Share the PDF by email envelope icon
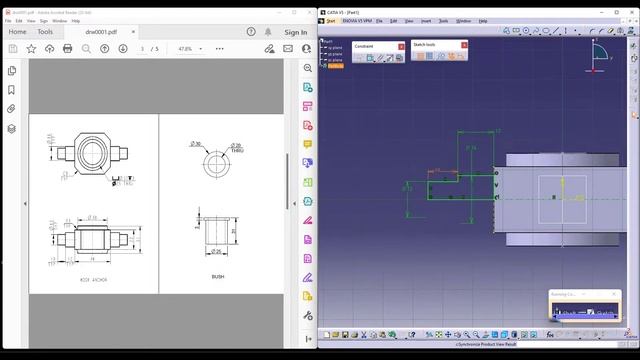The image size is (640, 360). coord(288,49)
